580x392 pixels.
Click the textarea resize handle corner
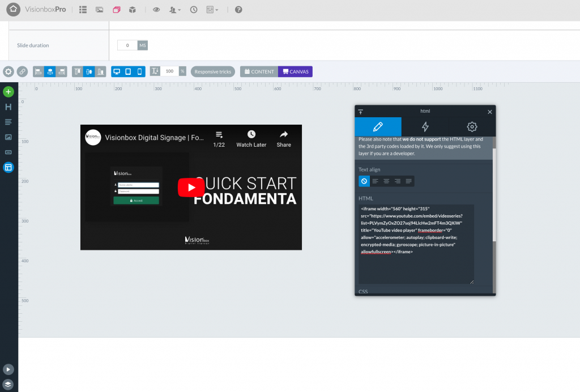472,282
